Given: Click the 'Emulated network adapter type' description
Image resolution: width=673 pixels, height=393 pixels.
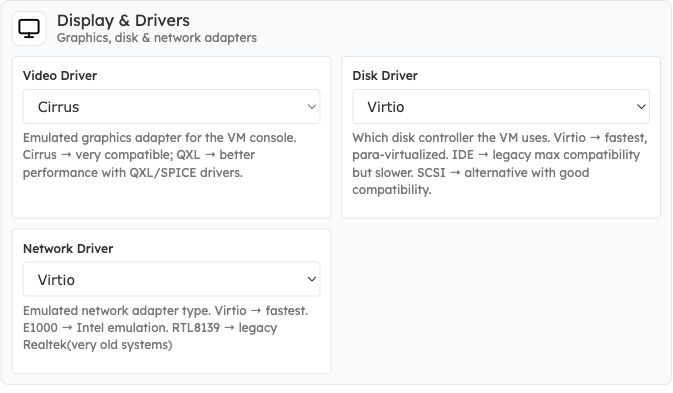Looking at the screenshot, I should pos(166,328).
